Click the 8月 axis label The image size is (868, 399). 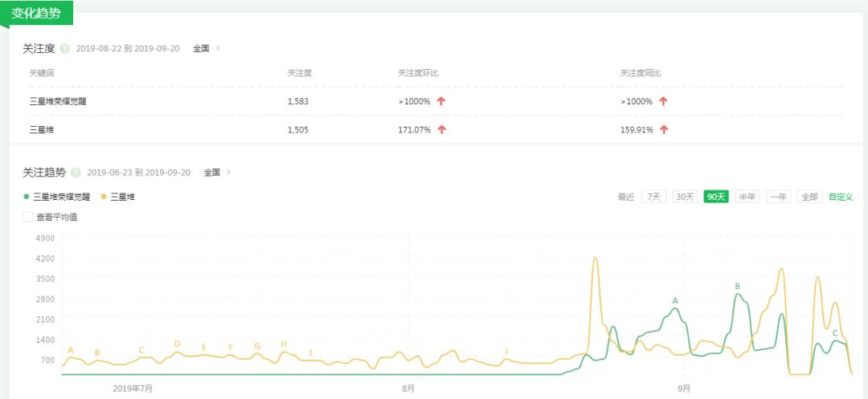408,389
